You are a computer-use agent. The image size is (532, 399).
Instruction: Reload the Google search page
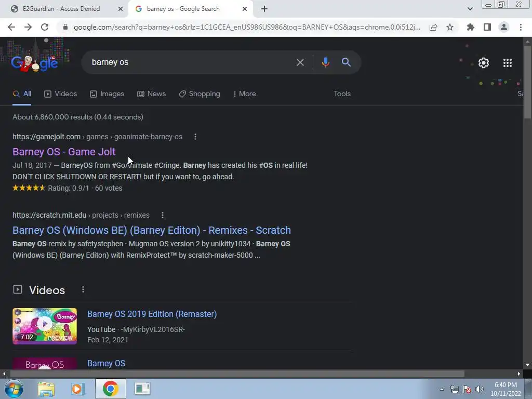pos(45,27)
